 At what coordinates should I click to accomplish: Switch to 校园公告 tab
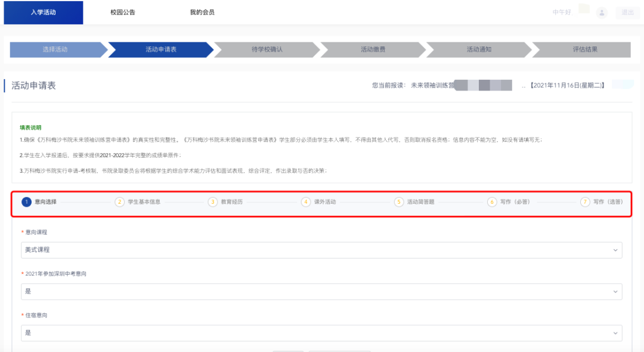click(123, 13)
